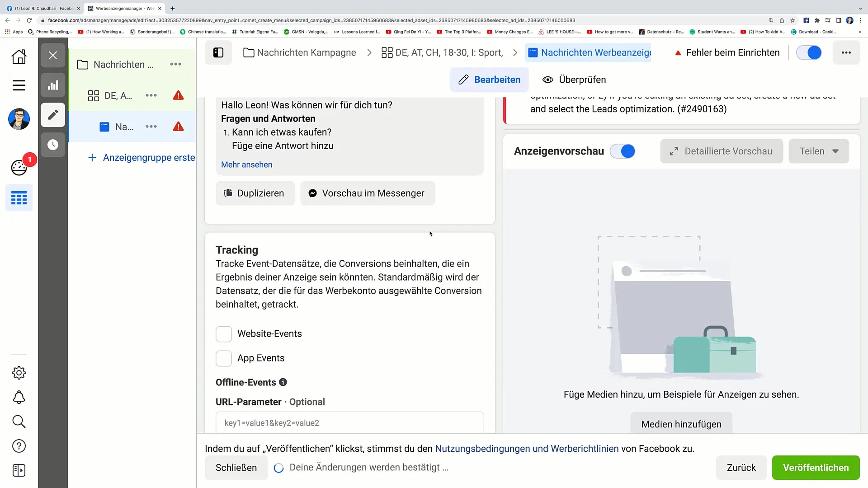Open the clock history icon
This screenshot has width=868, height=488.
[x=53, y=145]
